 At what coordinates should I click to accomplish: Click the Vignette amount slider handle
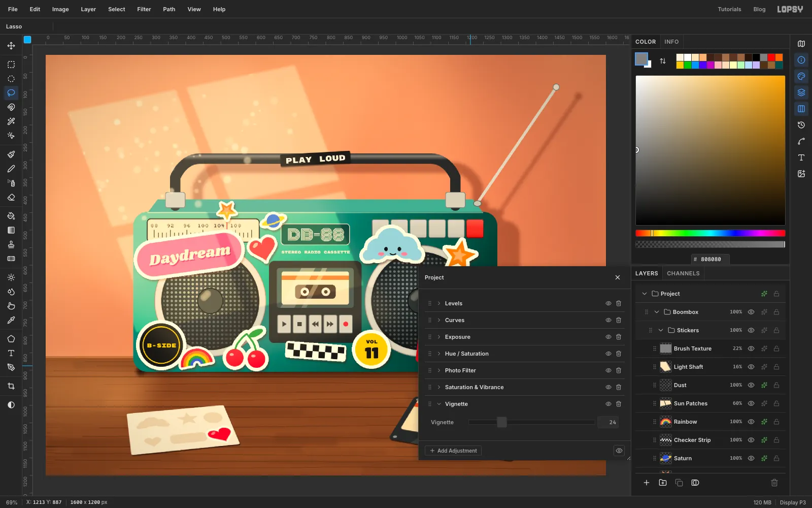click(x=502, y=422)
